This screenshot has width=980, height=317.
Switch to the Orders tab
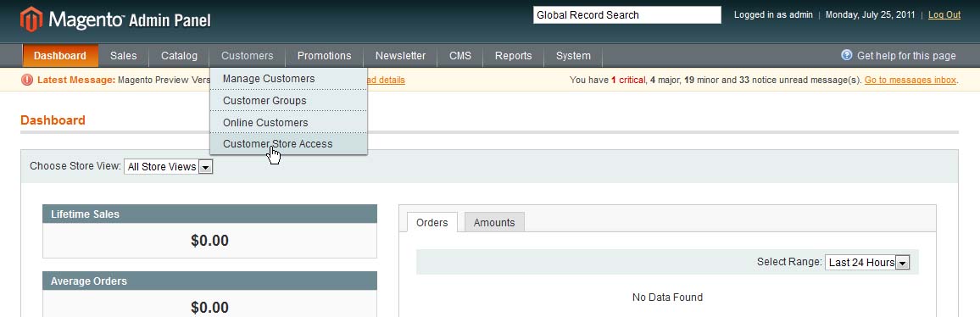[432, 223]
